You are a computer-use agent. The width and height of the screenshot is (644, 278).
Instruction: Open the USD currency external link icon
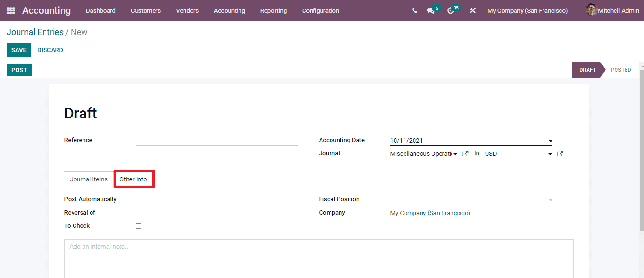[x=560, y=153]
